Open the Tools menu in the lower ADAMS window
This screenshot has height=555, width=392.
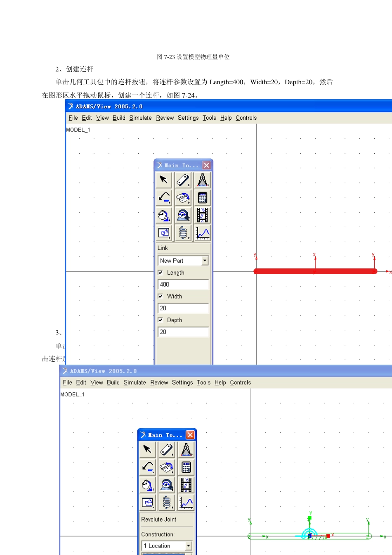coord(203,382)
